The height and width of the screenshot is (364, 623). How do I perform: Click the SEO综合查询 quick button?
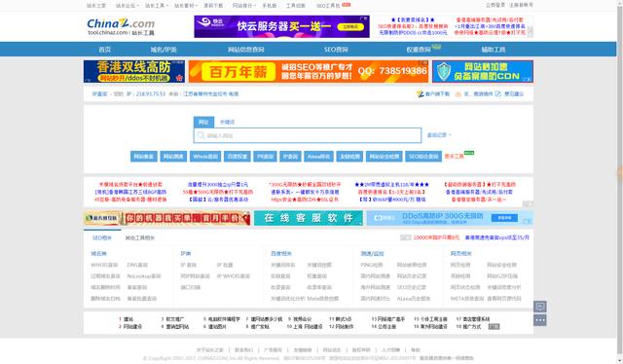(x=423, y=157)
